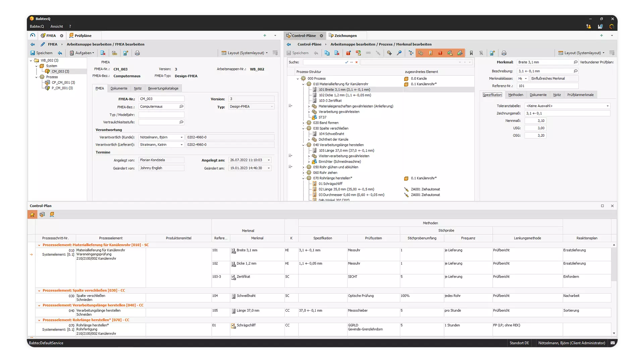Select CP_CM_001 (3) in the tree

pyautogui.click(x=63, y=82)
